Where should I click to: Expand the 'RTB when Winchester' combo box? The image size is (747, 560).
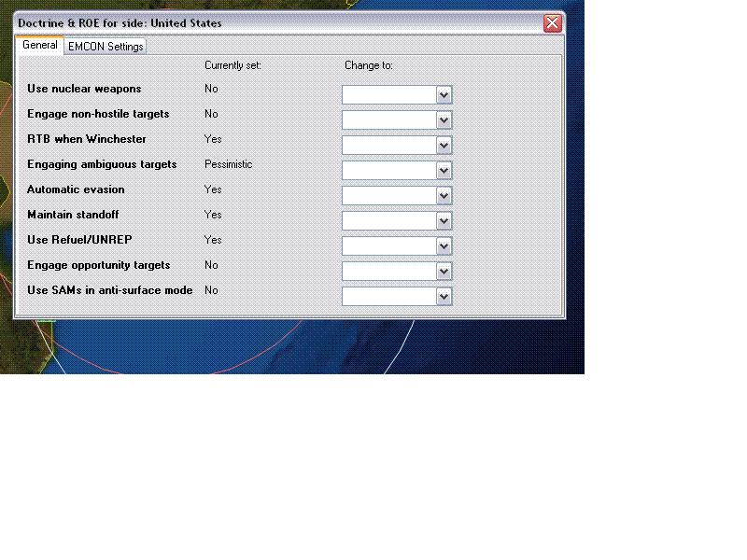[x=444, y=145]
